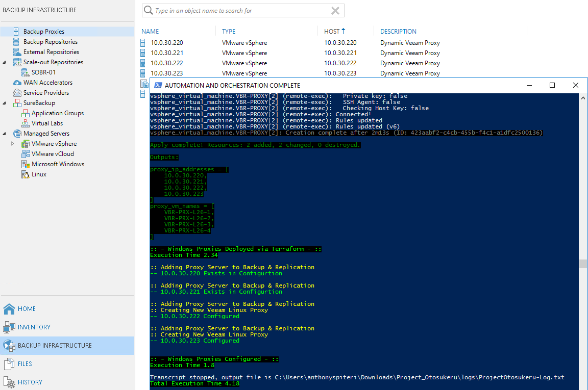Open the FILES view
Image resolution: width=588 pixels, height=390 pixels.
point(25,364)
